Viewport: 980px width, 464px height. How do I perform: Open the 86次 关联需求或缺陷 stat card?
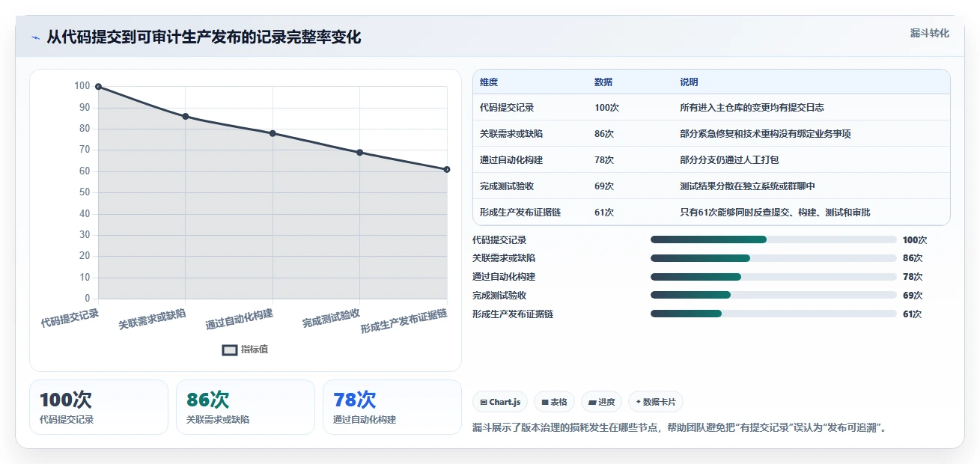246,407
